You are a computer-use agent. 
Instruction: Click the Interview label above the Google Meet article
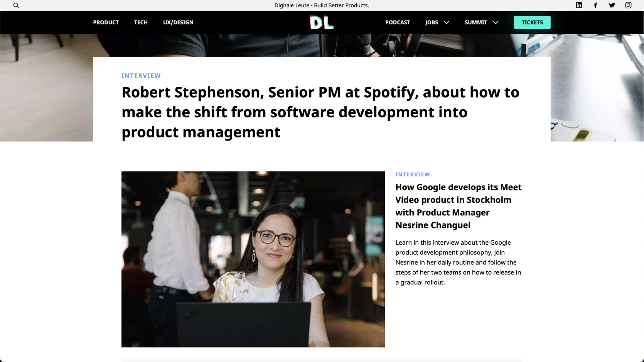(x=413, y=174)
